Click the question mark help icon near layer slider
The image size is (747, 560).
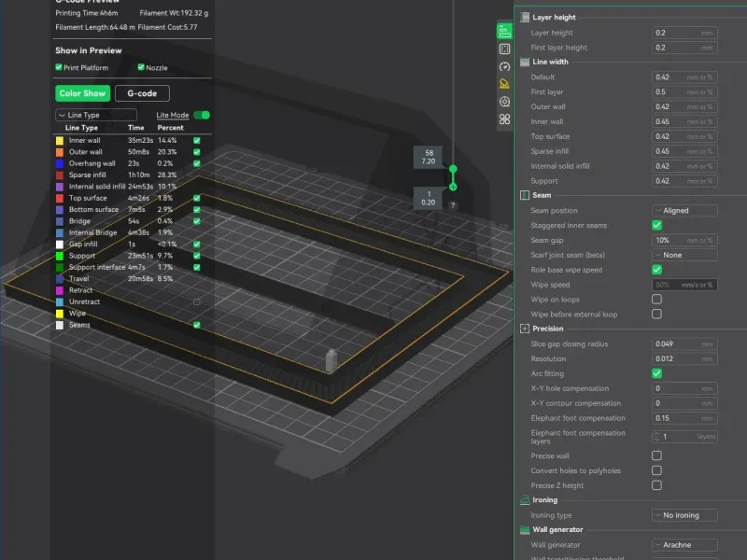[453, 205]
